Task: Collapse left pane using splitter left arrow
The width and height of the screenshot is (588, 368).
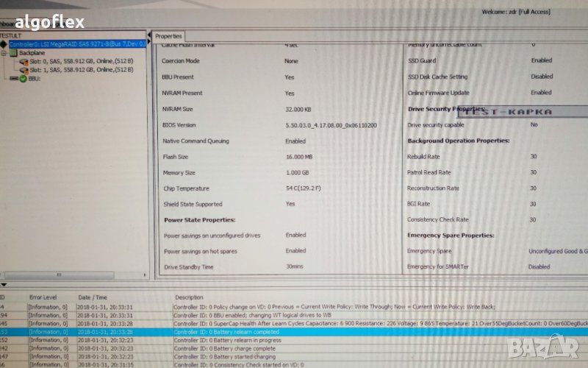Action: [x=150, y=35]
